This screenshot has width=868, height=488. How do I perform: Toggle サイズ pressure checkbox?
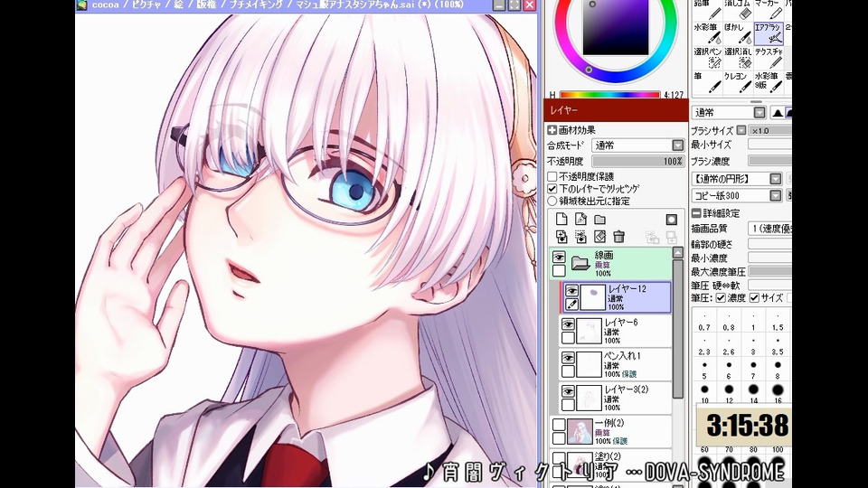pos(754,297)
